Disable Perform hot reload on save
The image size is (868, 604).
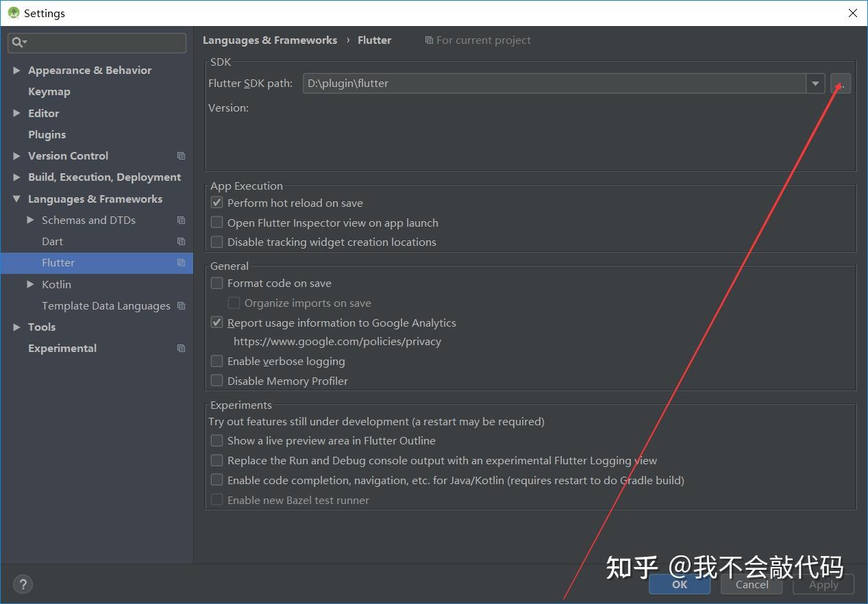(x=216, y=202)
